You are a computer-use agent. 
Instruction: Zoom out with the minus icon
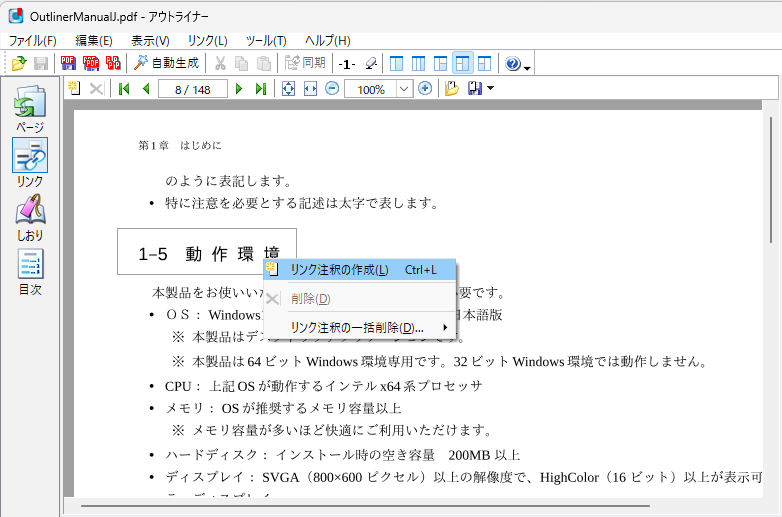332,89
